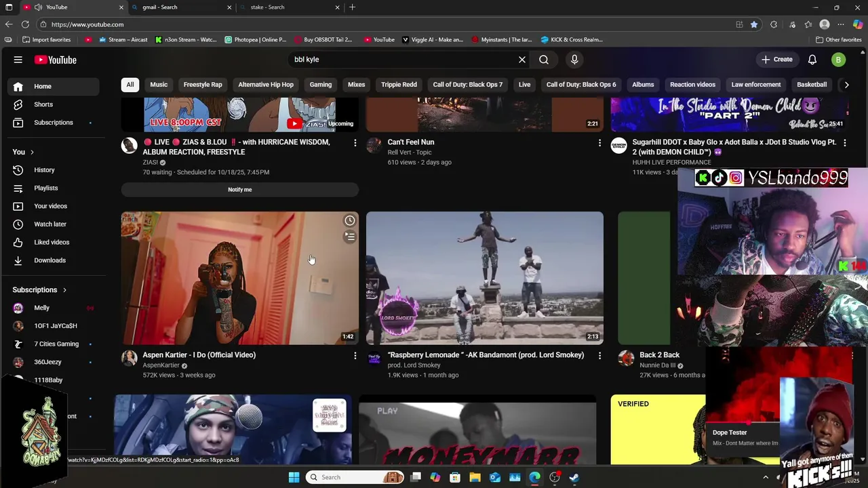The width and height of the screenshot is (868, 488).
Task: Open the Other favorites folder
Action: 839,39
